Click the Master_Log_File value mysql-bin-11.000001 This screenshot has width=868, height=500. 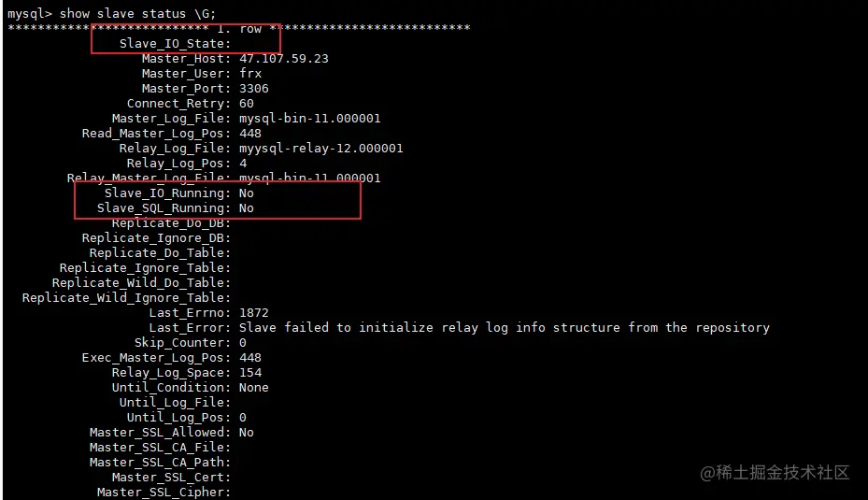(310, 119)
